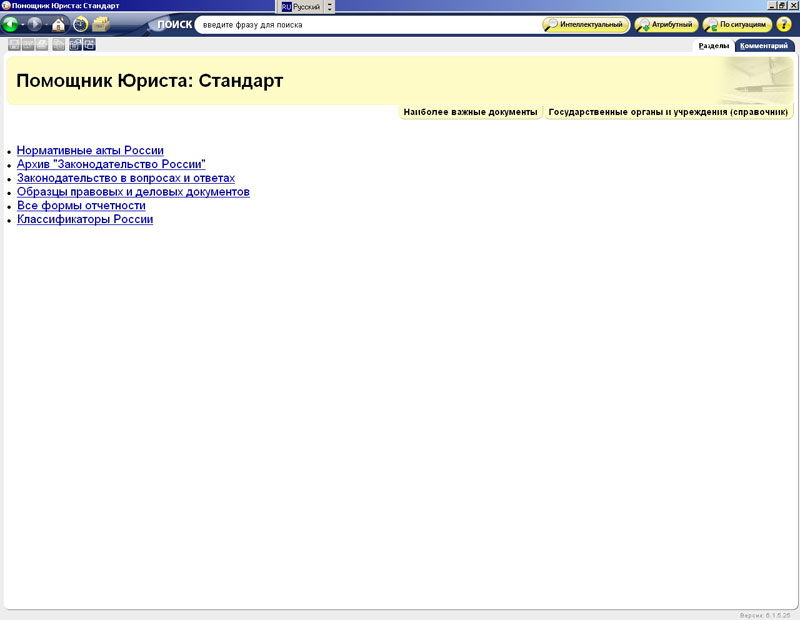
Task: Switch to the Разделы tab
Action: pos(713,45)
